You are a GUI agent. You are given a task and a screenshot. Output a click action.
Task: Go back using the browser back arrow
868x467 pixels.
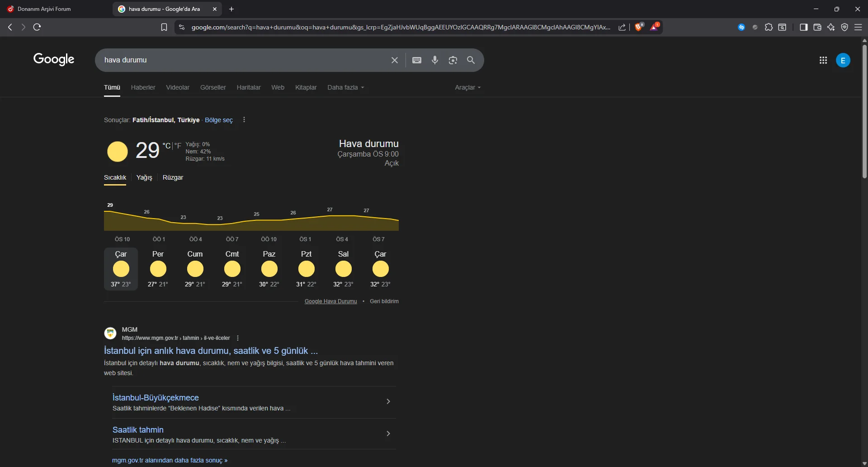(10, 27)
